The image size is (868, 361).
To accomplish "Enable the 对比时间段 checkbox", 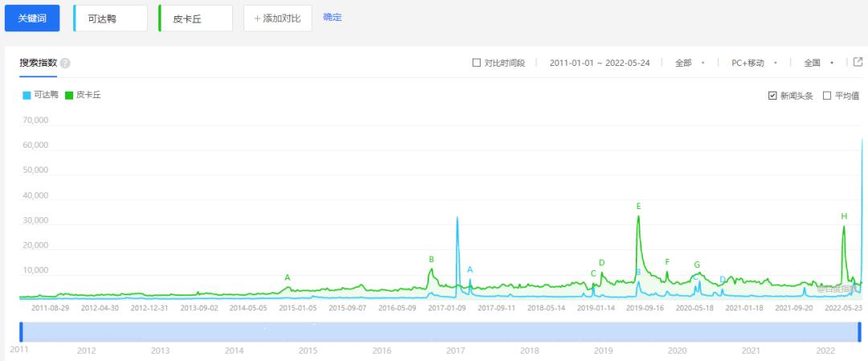I will [x=476, y=63].
